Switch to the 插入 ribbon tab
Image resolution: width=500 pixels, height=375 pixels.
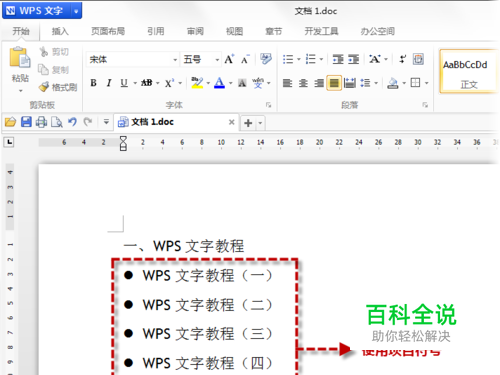point(60,31)
